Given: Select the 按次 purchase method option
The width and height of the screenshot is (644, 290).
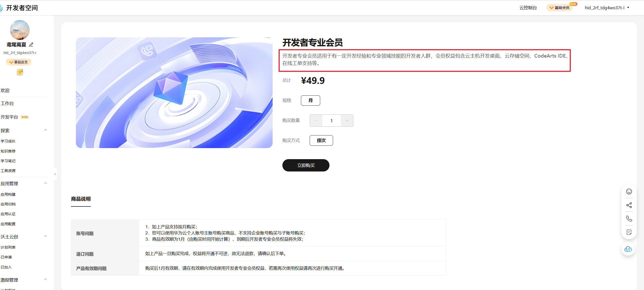Looking at the screenshot, I should coord(321,141).
